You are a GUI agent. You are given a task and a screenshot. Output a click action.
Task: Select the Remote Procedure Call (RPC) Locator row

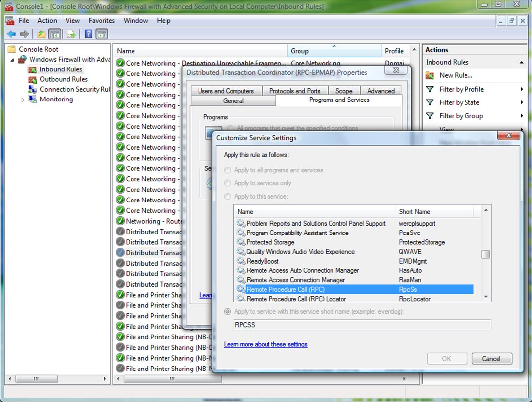[x=355, y=299]
